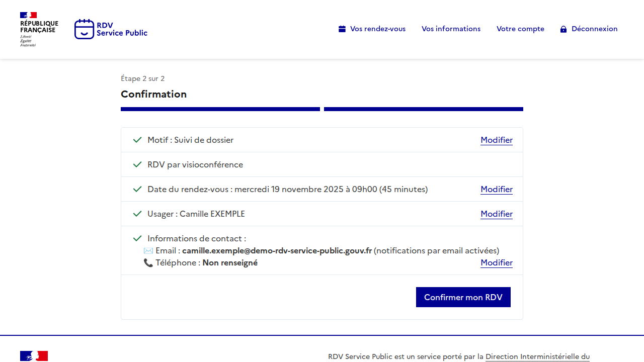
Task: Modify the contact information
Action: pos(496,262)
